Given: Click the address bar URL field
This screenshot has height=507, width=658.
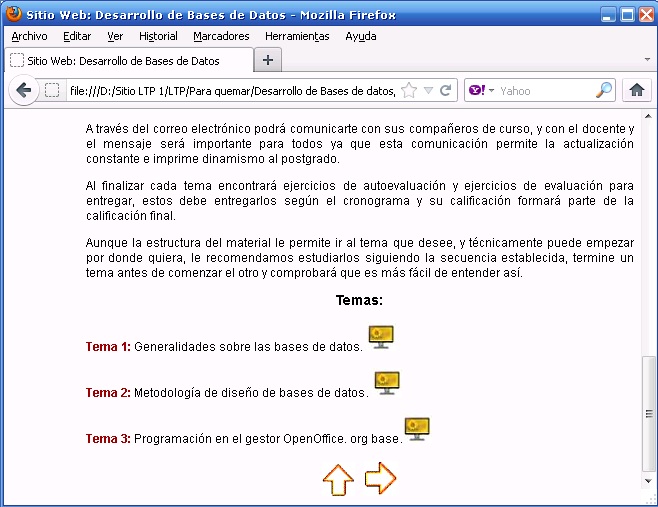Looking at the screenshot, I should 230,91.
